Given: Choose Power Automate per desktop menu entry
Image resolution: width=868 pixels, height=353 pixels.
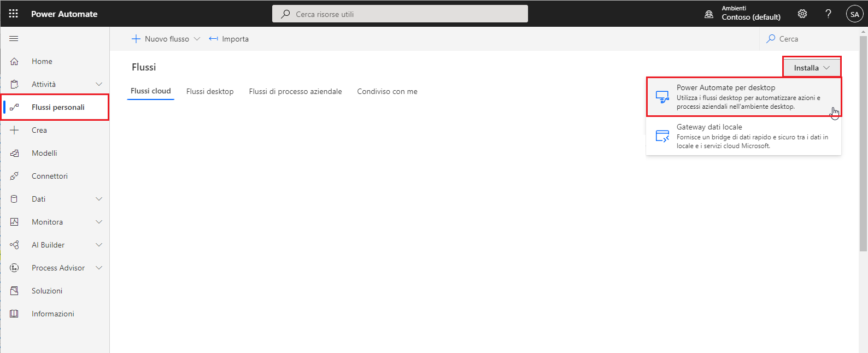Looking at the screenshot, I should 744,97.
